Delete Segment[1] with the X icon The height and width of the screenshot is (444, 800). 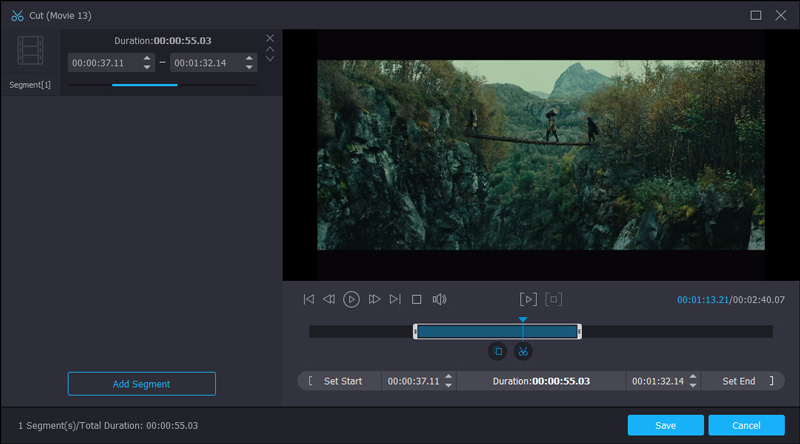pos(270,38)
